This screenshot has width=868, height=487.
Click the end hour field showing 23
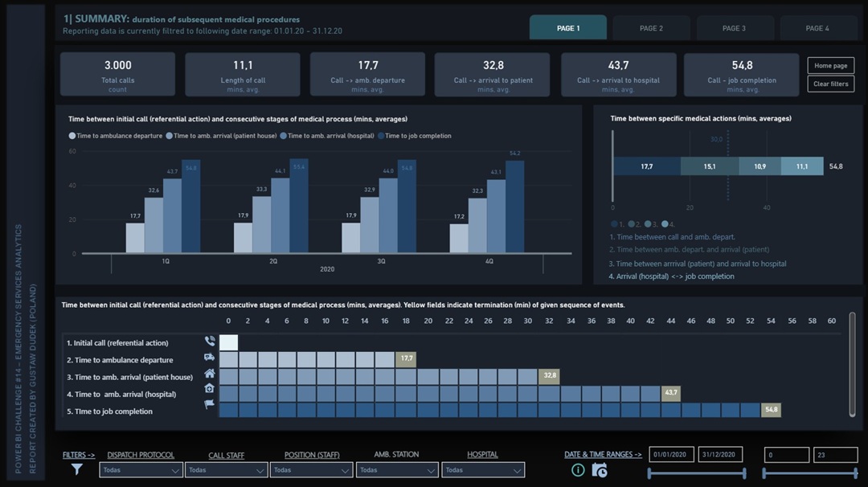[x=835, y=455]
